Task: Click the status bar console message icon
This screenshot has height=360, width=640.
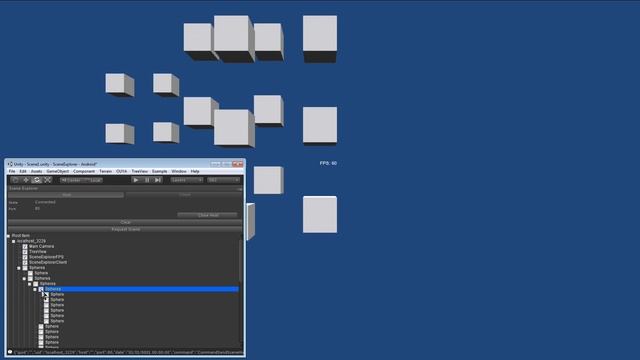Action: pyautogui.click(x=10, y=352)
